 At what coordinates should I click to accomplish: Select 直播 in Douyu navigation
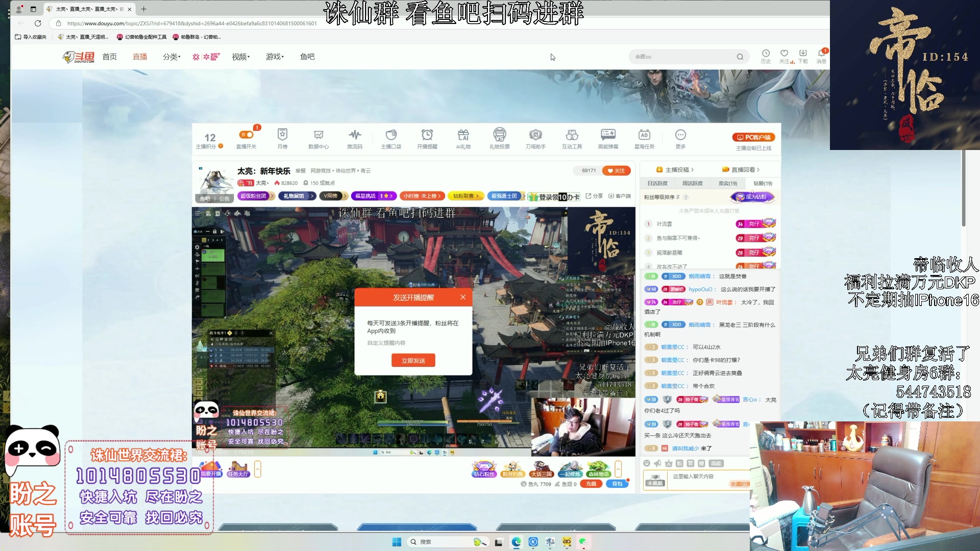(140, 57)
